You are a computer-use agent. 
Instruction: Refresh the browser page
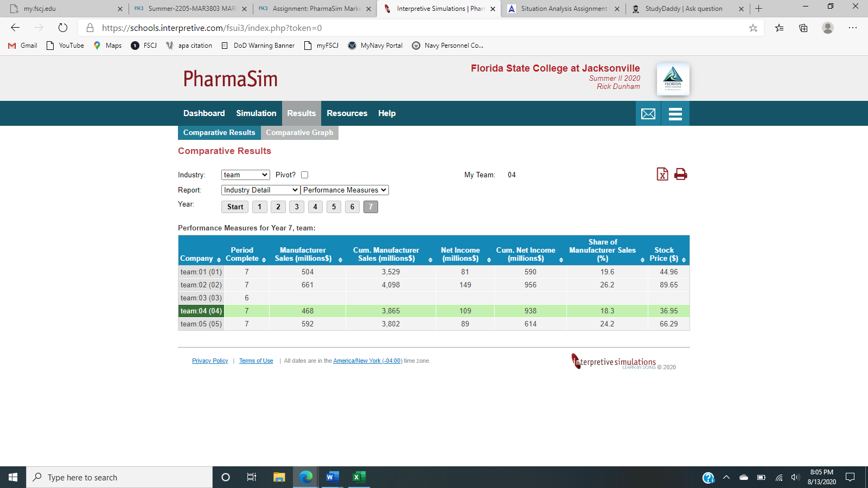(63, 28)
